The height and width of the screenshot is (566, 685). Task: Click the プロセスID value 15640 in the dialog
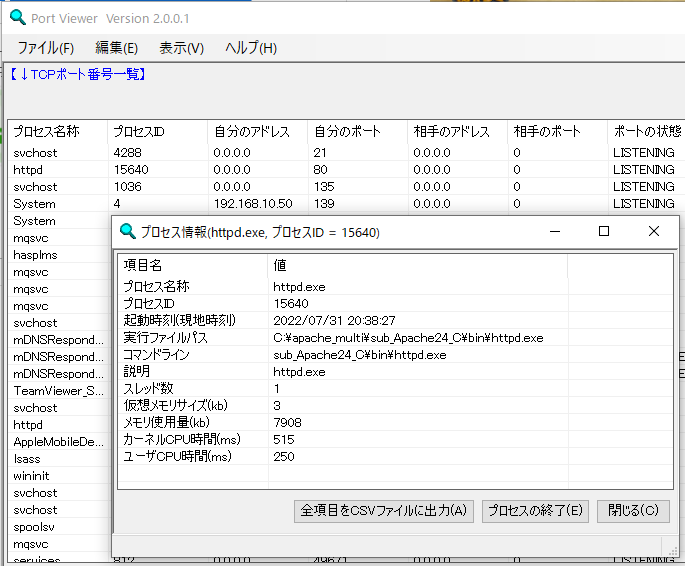pos(291,304)
